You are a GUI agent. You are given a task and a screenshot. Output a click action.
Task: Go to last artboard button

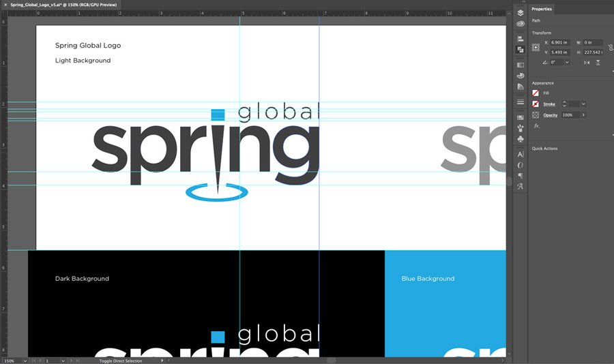pyautogui.click(x=78, y=361)
